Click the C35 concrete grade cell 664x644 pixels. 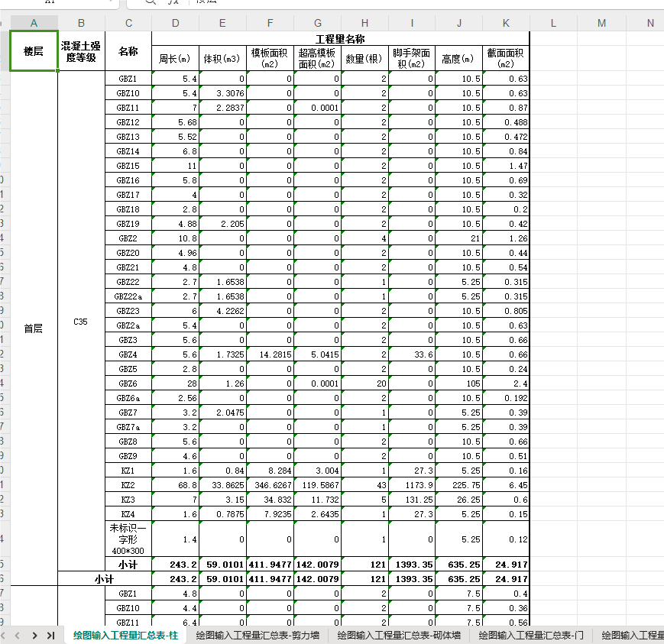click(x=81, y=322)
